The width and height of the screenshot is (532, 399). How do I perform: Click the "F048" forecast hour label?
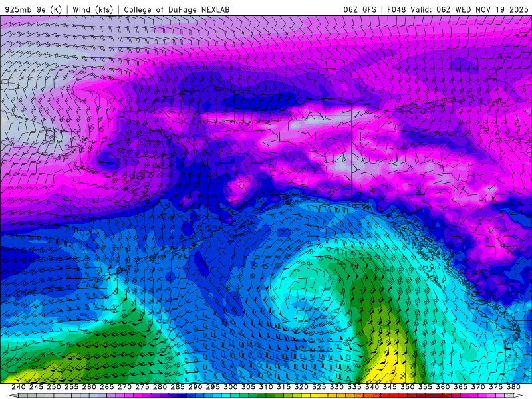[396, 9]
